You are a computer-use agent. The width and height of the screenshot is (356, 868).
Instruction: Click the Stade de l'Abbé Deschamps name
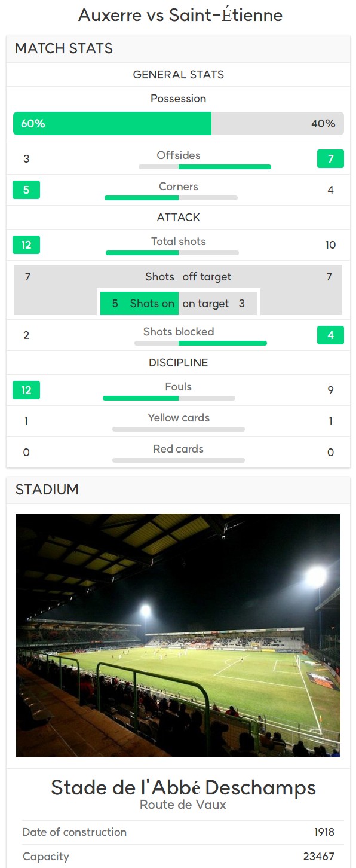[183, 787]
